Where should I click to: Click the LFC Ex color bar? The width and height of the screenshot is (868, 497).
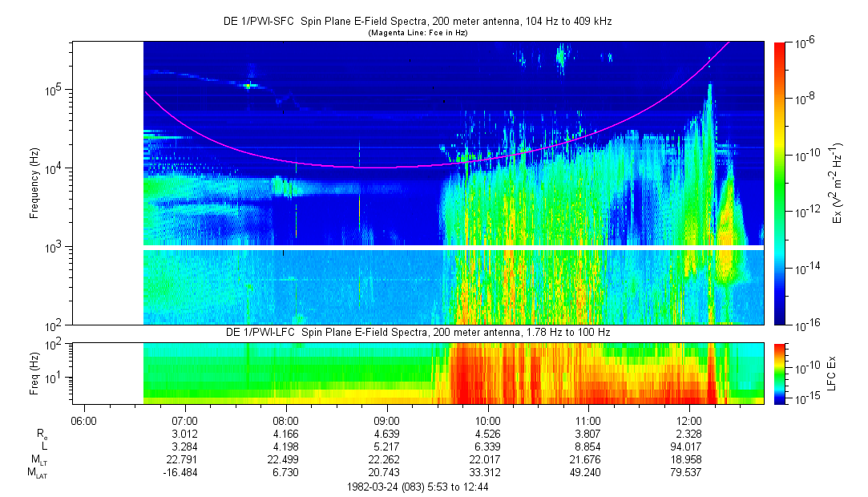tap(780, 374)
